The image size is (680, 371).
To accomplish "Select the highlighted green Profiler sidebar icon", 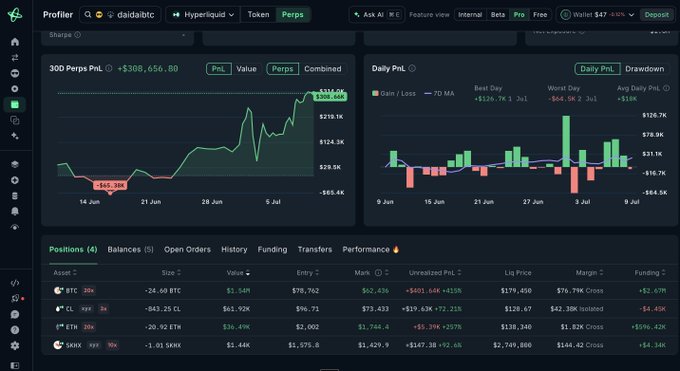I will pos(15,105).
